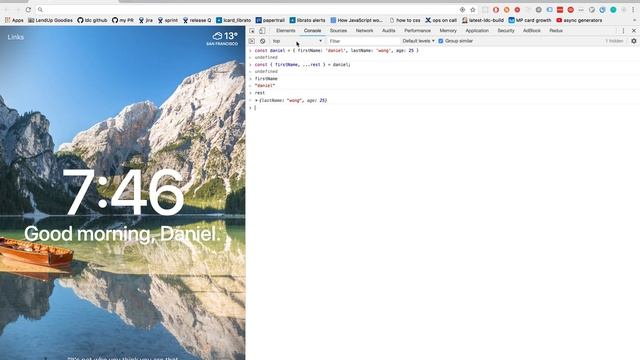The image size is (640, 360).
Task: Click the 'rest' console input line
Action: [260, 93]
